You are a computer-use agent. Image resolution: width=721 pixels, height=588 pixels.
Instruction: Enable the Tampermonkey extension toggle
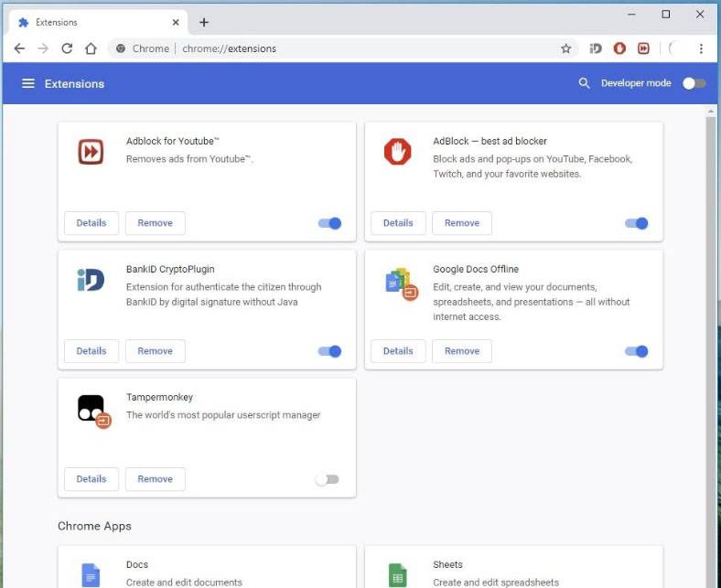[328, 479]
